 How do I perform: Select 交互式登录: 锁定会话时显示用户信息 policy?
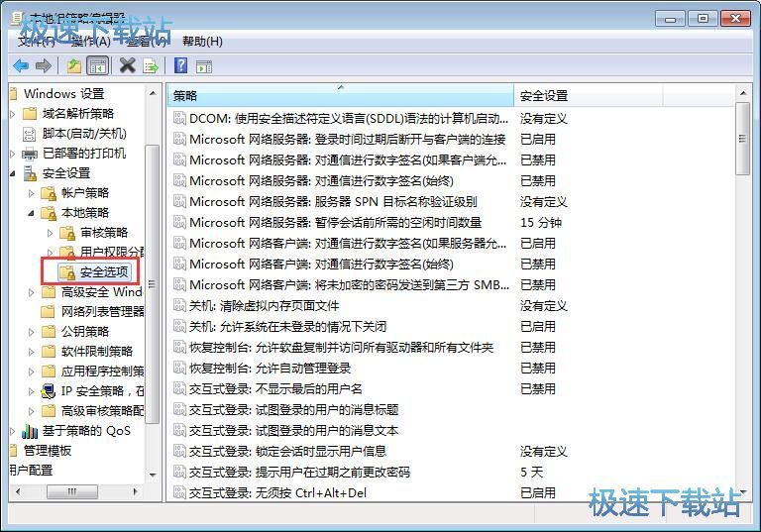tap(287, 451)
